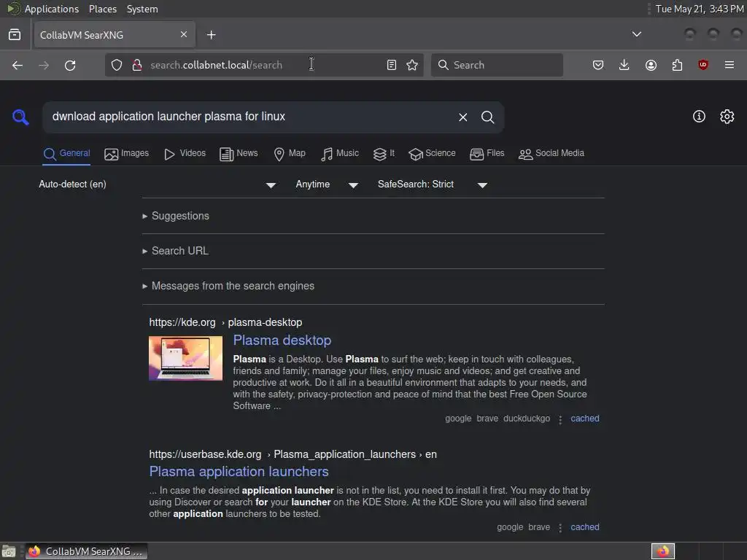Switch to the Videos category
The height and width of the screenshot is (560, 747).
coord(185,153)
